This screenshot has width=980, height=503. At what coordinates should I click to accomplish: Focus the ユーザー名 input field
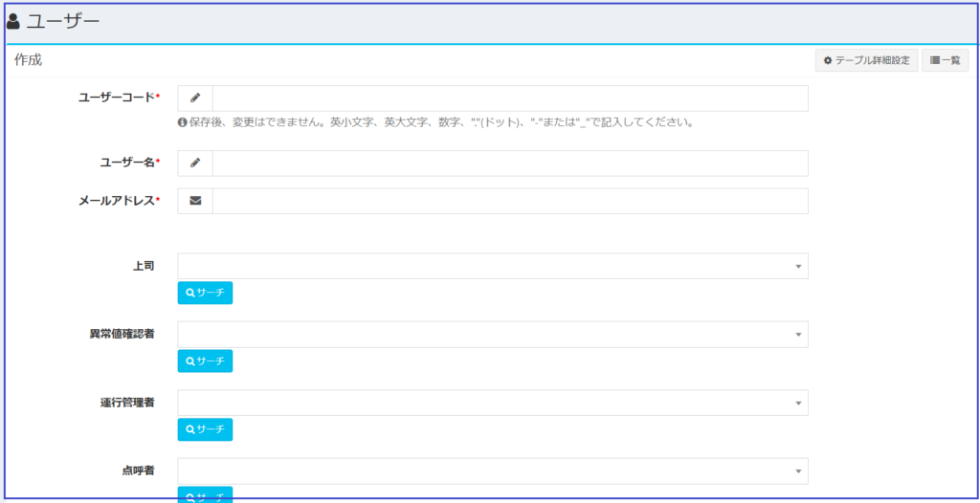[510, 164]
